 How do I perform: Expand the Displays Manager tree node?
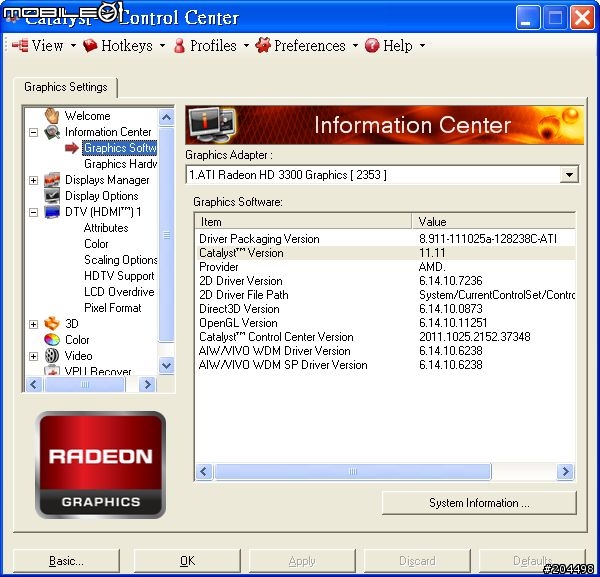coord(34,180)
